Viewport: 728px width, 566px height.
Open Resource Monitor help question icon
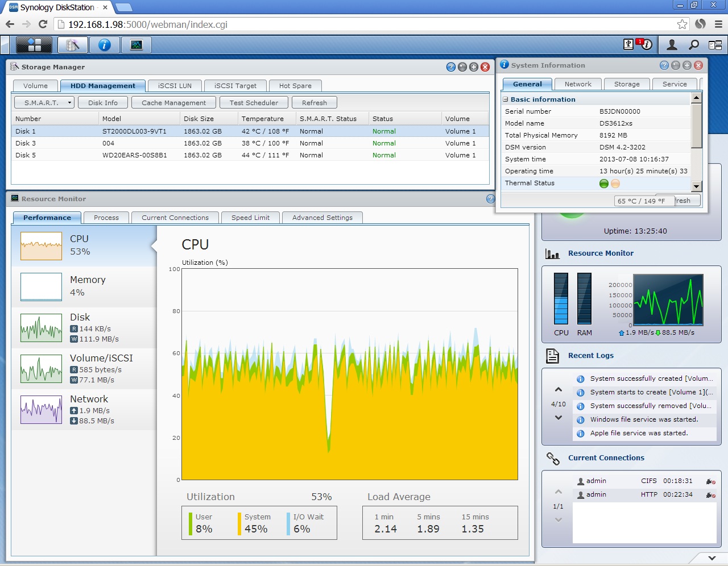point(490,199)
